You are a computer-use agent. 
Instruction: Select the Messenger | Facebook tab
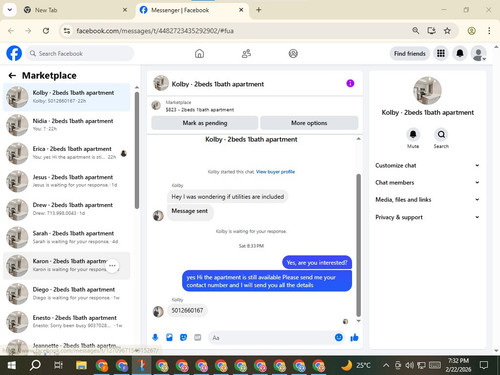coord(192,10)
